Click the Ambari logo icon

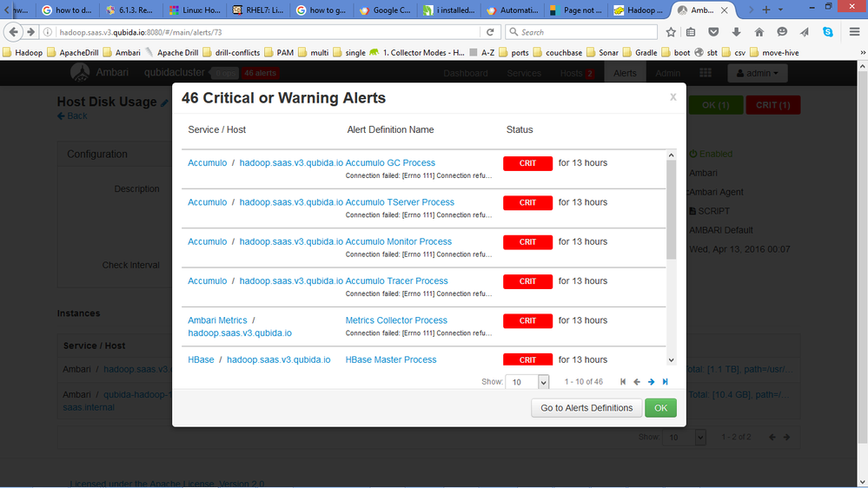(80, 72)
